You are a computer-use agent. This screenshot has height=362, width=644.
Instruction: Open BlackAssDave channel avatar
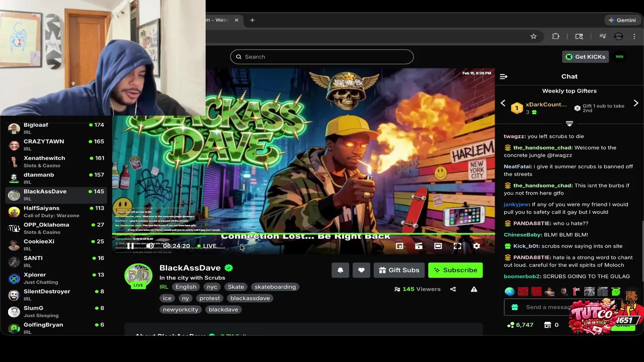pyautogui.click(x=138, y=277)
